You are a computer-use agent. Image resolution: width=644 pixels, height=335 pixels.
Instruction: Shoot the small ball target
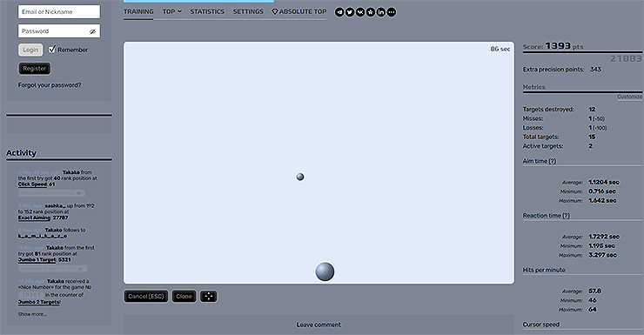click(300, 177)
